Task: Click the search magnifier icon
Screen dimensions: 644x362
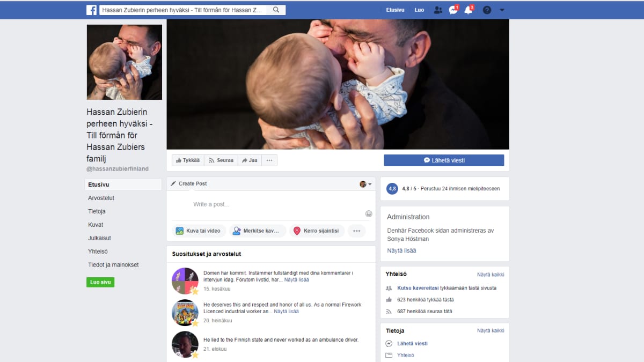Action: [x=276, y=10]
